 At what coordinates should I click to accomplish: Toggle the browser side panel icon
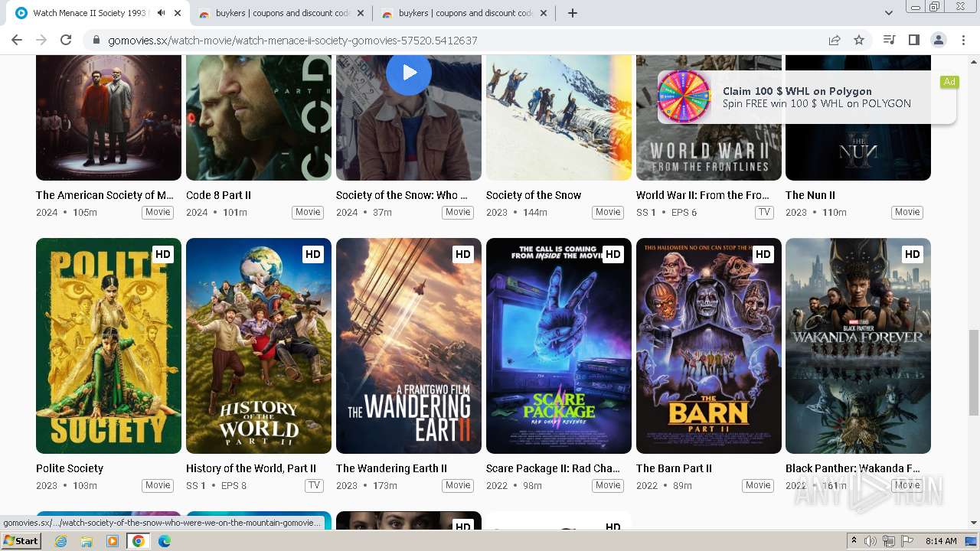(x=913, y=40)
